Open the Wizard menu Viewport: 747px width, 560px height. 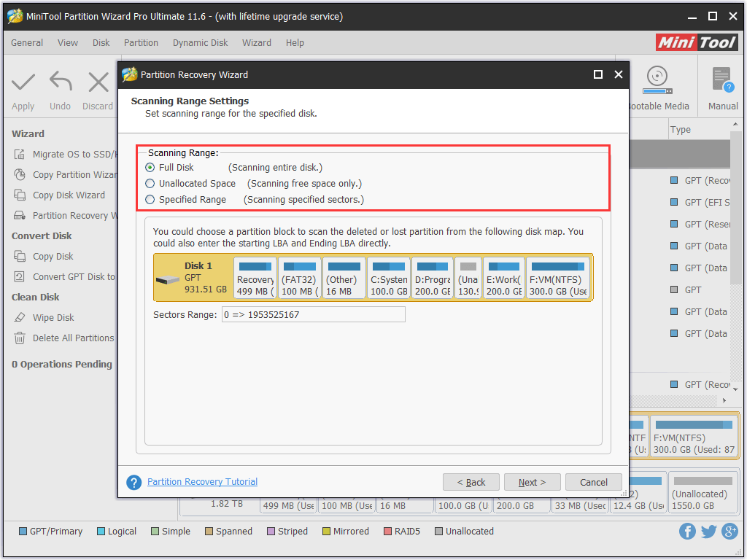tap(257, 43)
